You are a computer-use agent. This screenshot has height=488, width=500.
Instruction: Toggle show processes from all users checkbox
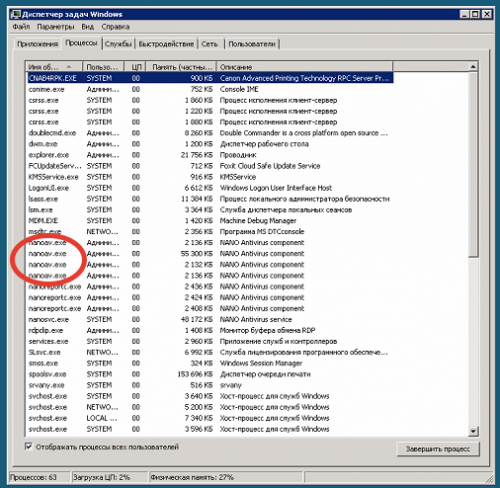coord(29,447)
